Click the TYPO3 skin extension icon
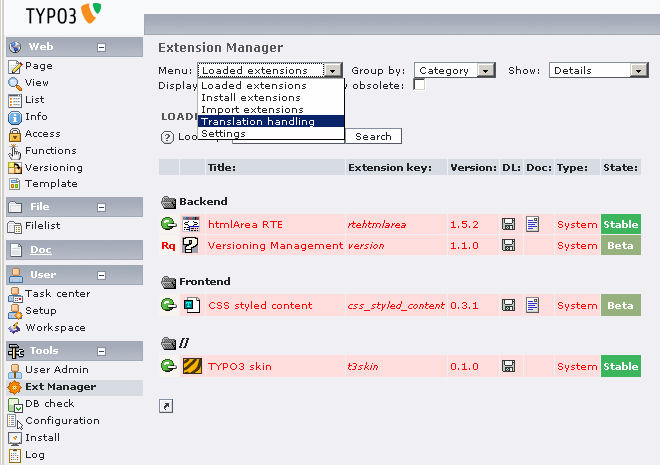The width and height of the screenshot is (660, 465). click(190, 366)
